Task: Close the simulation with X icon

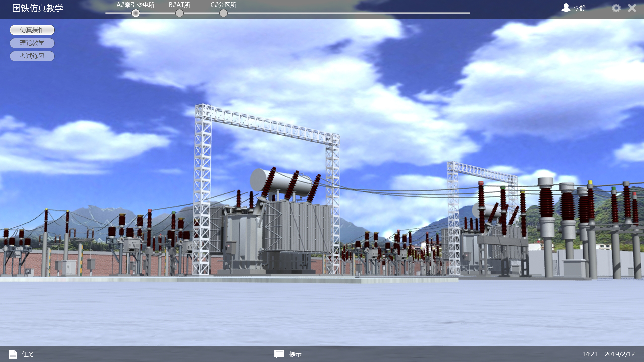Action: tap(632, 8)
